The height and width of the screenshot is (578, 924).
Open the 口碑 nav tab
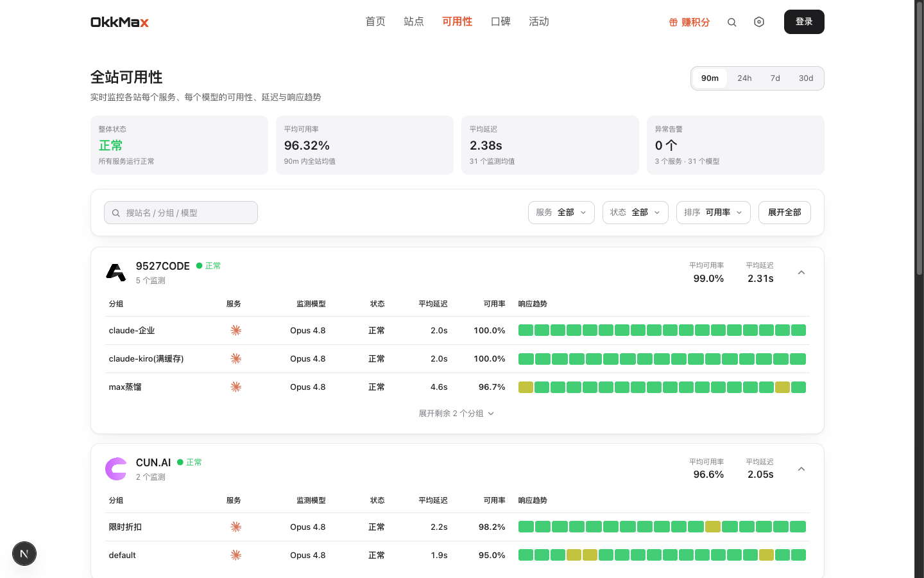pyautogui.click(x=501, y=22)
